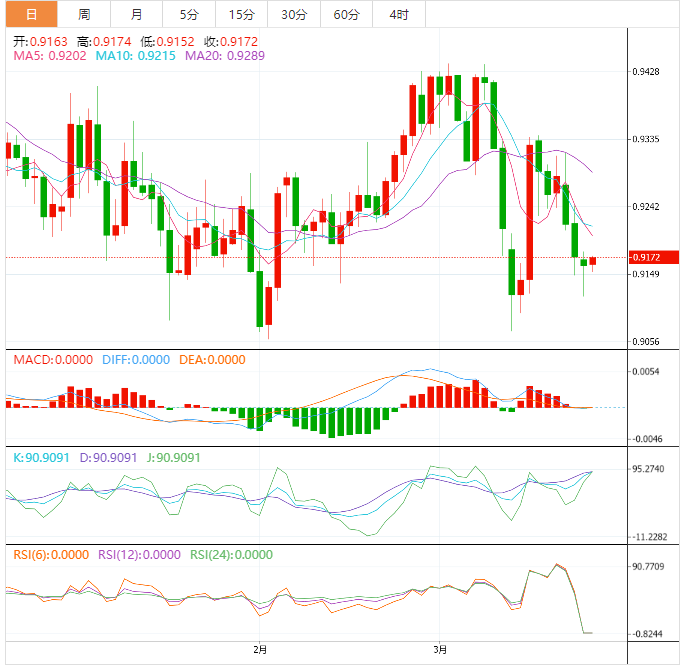The width and height of the screenshot is (688, 672).
Task: Click the 0.0054 MACD axis value
Action: (x=645, y=372)
